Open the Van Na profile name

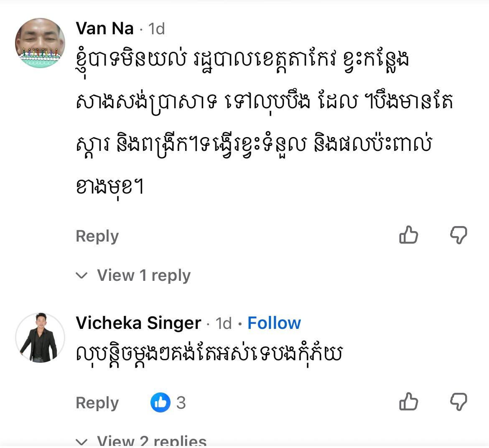coord(105,28)
